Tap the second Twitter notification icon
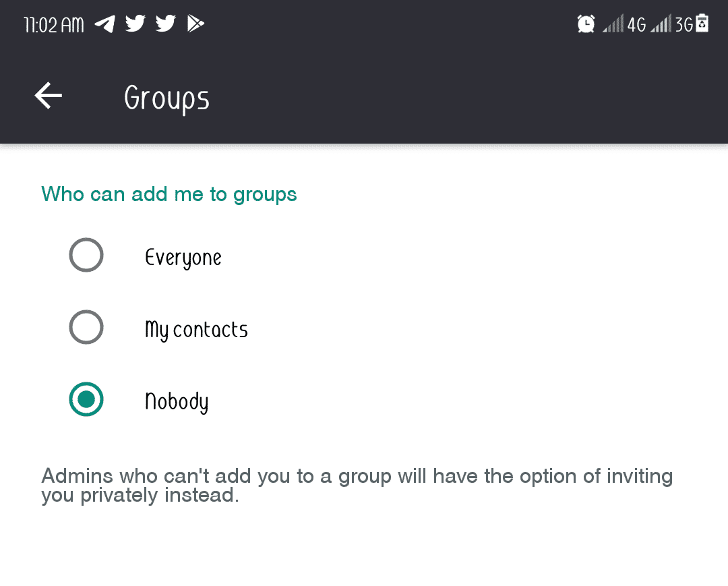Viewport: 728px width, 586px height. click(x=165, y=24)
